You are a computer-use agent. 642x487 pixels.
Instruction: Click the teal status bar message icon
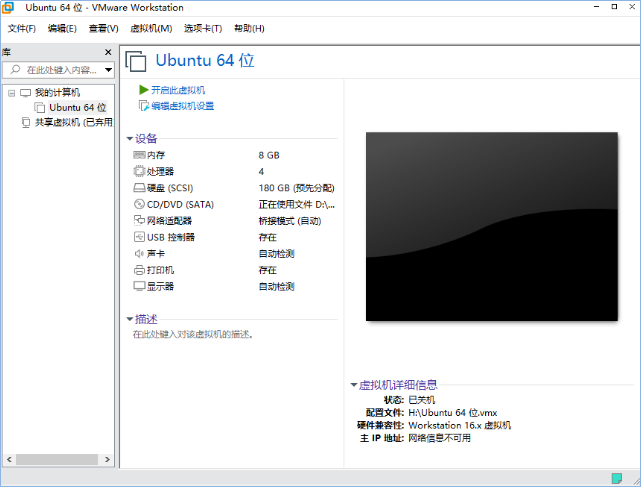[617, 478]
